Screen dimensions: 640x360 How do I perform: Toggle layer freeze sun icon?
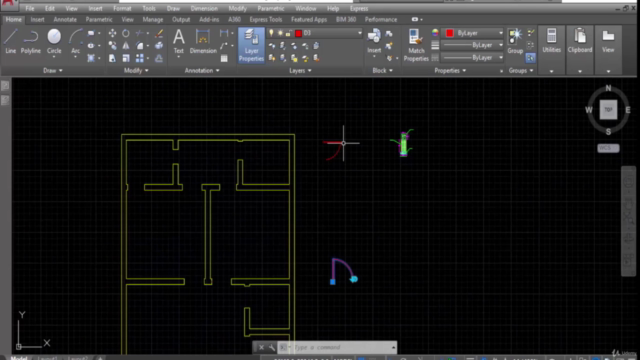(280, 33)
